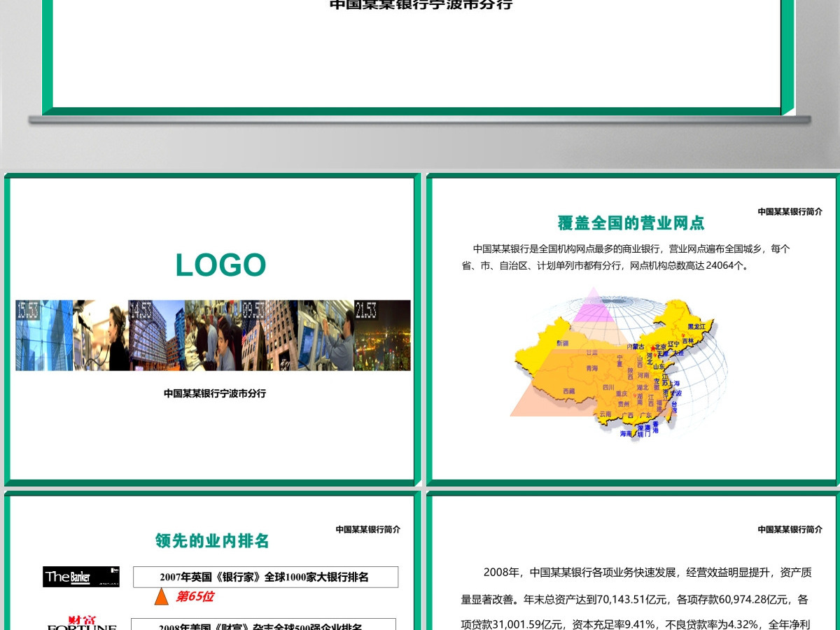840x630 pixels.
Task: Click the heading 领先的业内排名
Action: [x=212, y=540]
